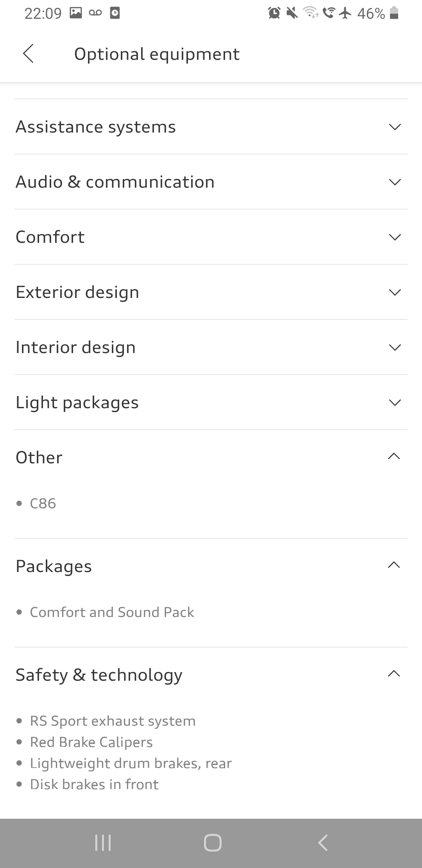Expand the Comfort section chevron

tap(395, 237)
